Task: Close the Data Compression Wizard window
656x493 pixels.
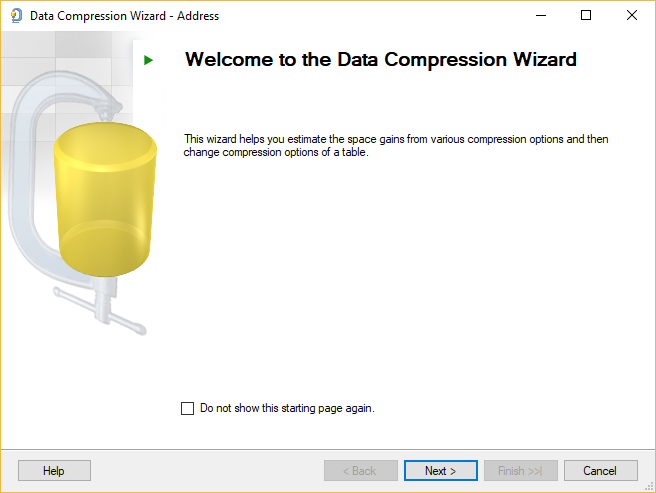Action: (632, 16)
